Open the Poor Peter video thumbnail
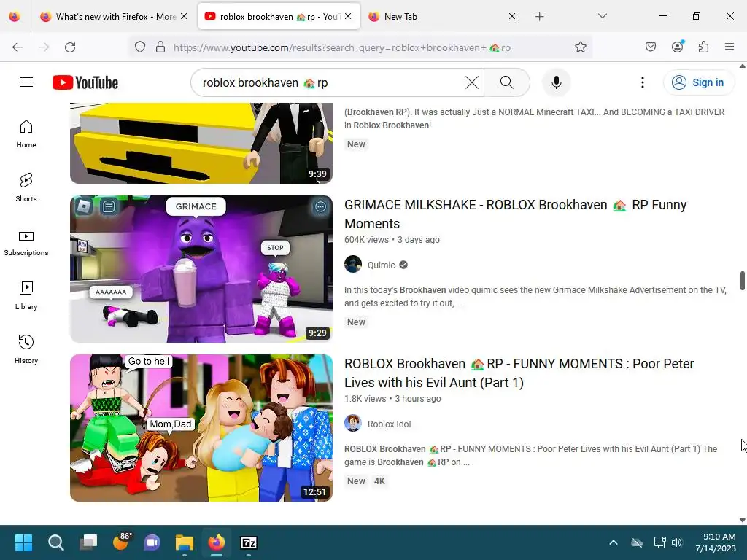The image size is (747, 560). click(201, 427)
